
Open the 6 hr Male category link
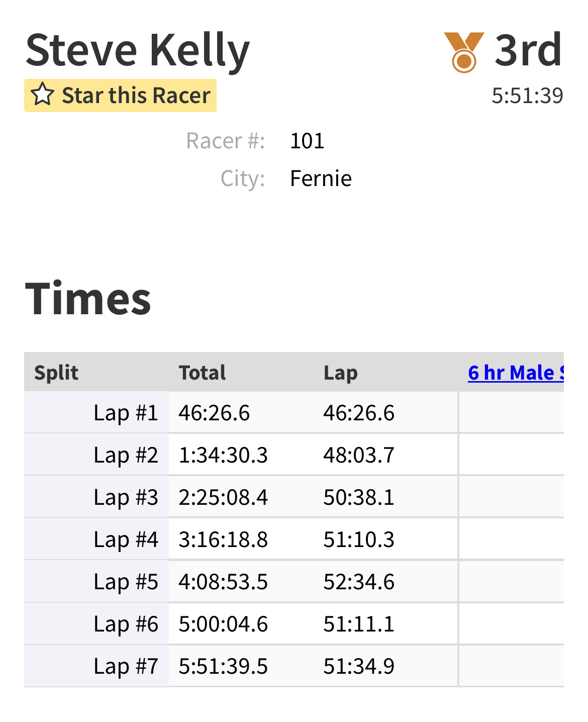tap(516, 373)
